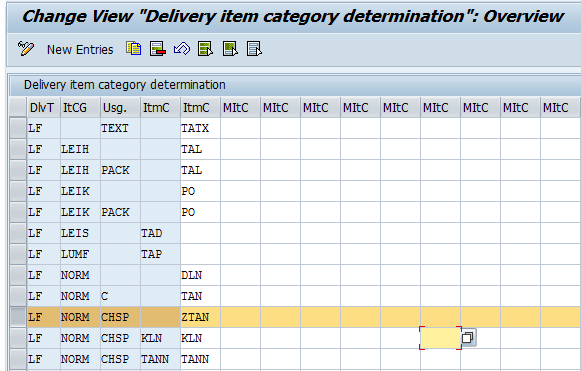
Task: Click the C usage cell in TAN row
Action: point(120,296)
